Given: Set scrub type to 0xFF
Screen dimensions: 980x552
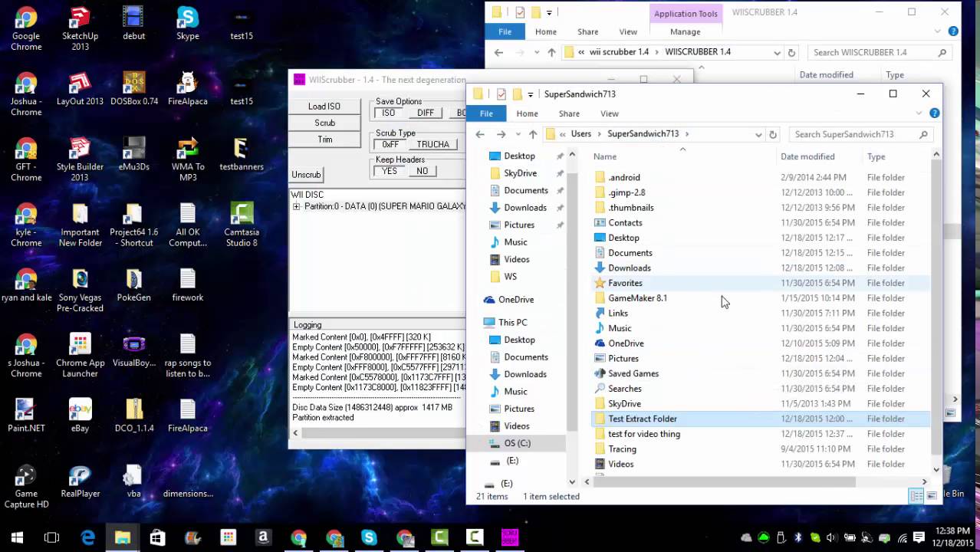Looking at the screenshot, I should pyautogui.click(x=390, y=144).
